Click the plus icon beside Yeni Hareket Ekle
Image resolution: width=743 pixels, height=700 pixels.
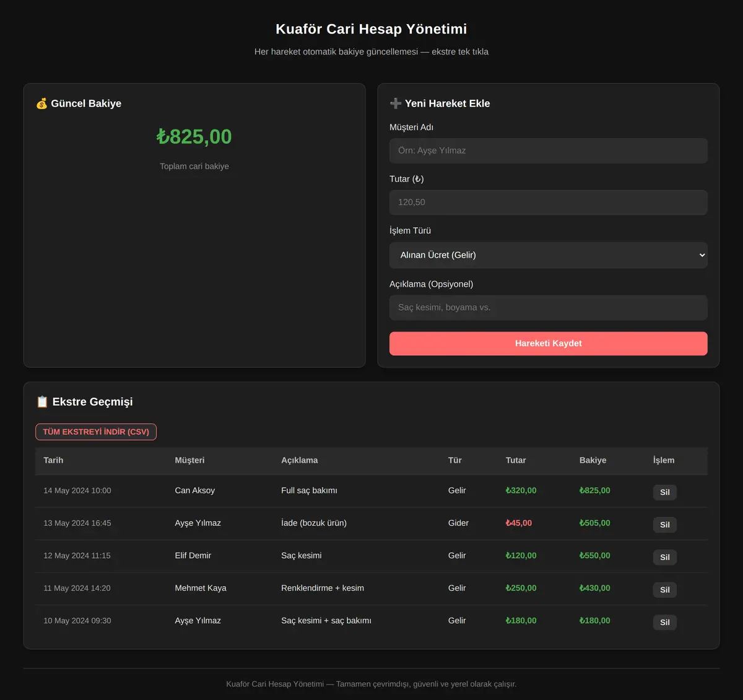pos(396,103)
